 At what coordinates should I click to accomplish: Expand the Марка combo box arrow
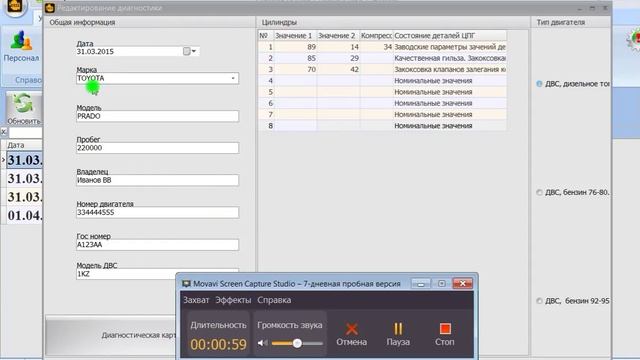click(233, 78)
